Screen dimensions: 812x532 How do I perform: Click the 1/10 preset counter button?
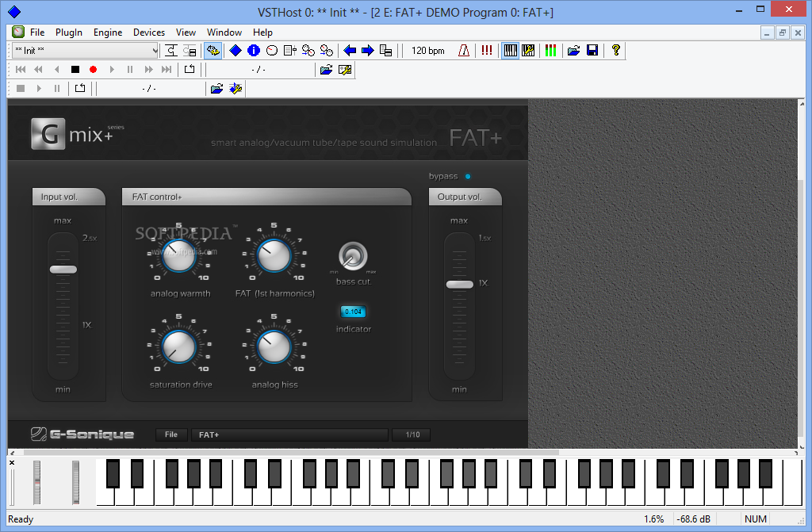(x=412, y=434)
